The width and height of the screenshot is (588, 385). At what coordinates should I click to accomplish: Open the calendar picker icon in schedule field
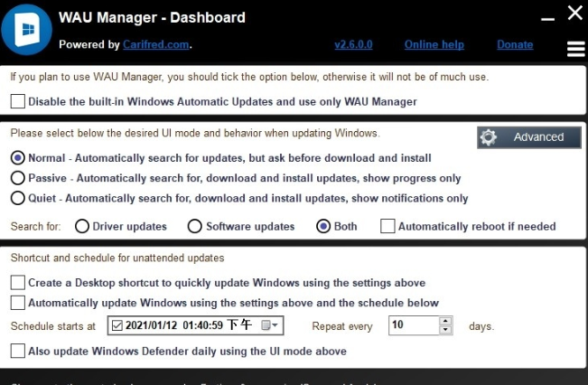(269, 325)
